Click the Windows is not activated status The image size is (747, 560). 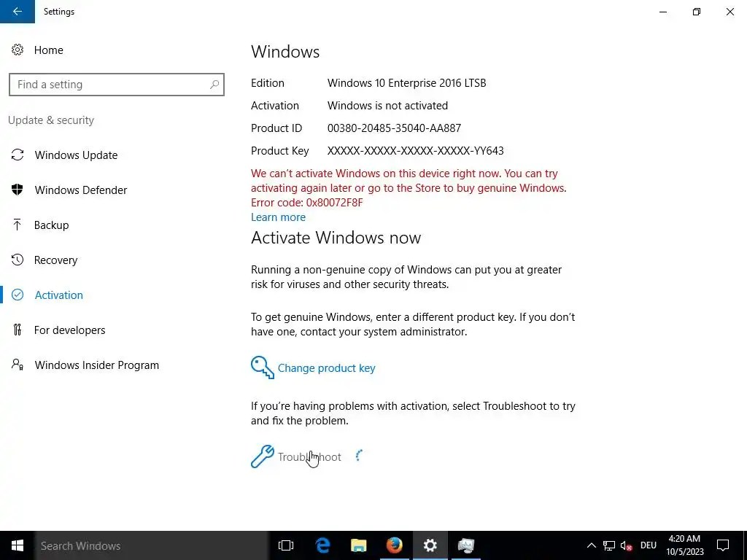387,106
